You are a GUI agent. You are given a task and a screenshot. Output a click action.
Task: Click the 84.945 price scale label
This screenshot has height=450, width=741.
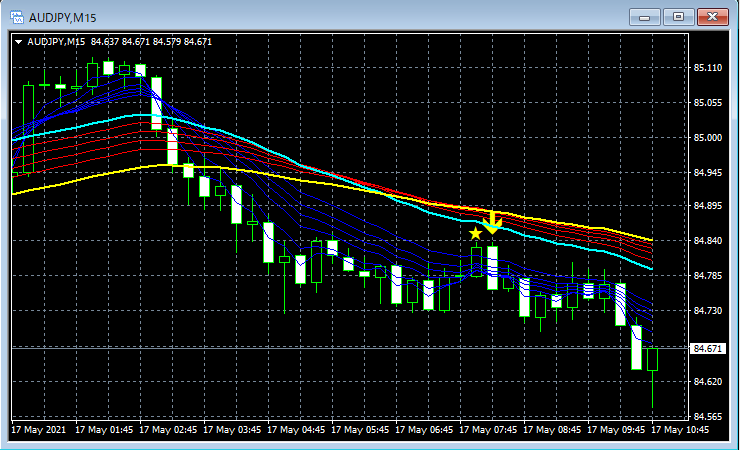pos(707,173)
